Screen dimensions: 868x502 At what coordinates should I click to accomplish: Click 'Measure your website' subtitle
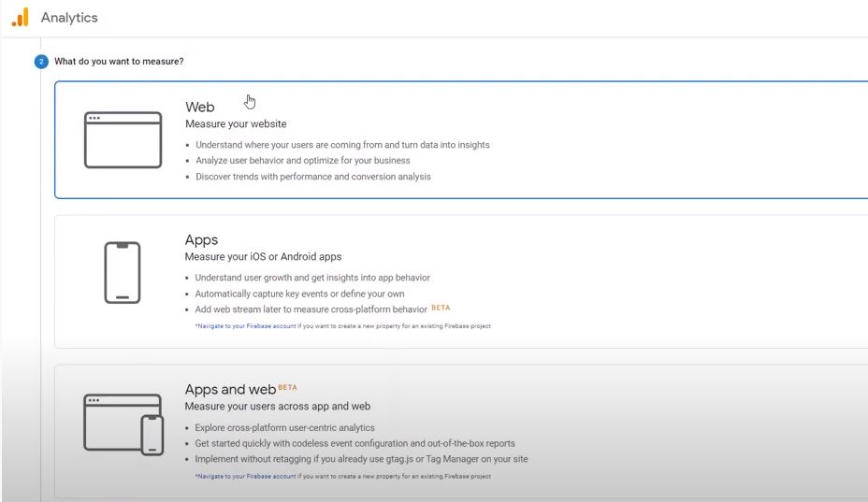236,124
